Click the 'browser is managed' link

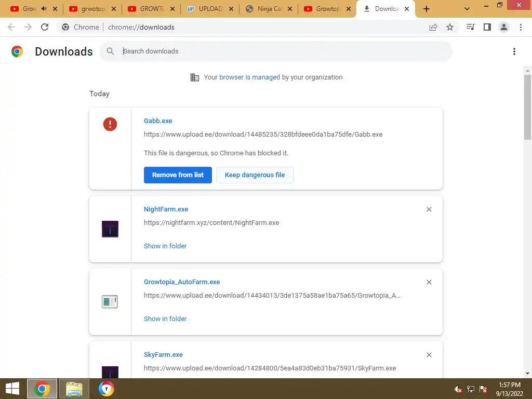[x=250, y=77]
